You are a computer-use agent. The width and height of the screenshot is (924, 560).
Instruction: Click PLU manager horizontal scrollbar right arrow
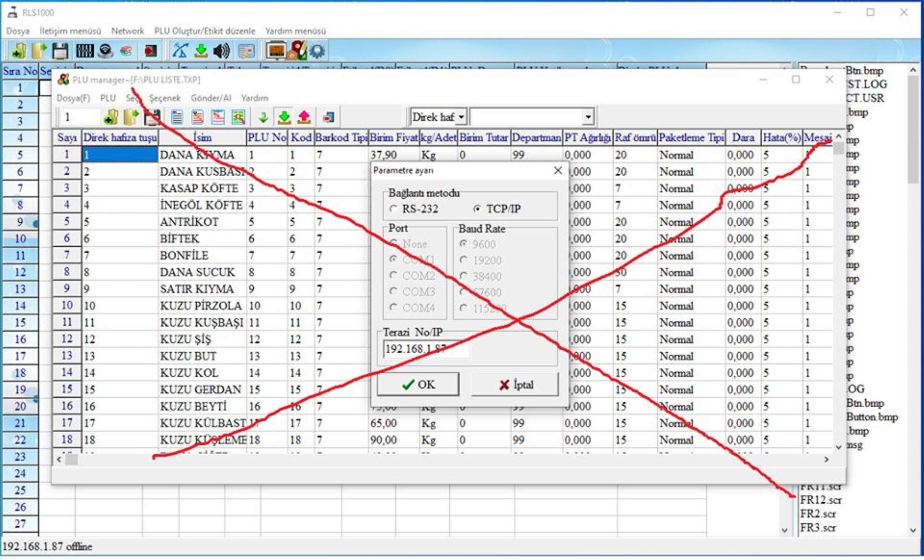[x=827, y=459]
